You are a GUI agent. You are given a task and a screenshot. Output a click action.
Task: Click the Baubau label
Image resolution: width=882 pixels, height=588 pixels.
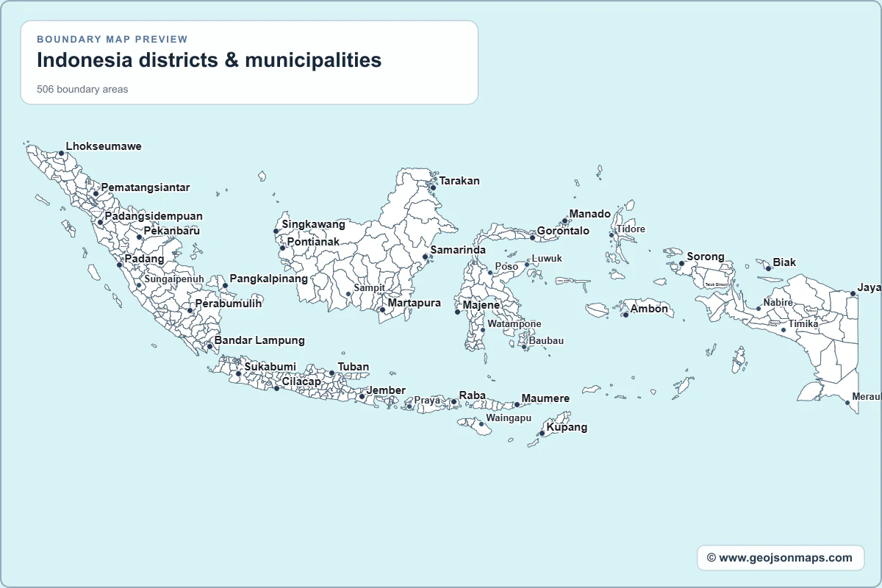click(547, 340)
